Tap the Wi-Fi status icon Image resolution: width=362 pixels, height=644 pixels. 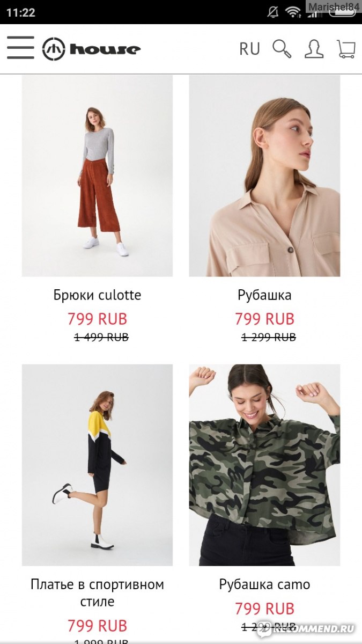click(x=293, y=12)
